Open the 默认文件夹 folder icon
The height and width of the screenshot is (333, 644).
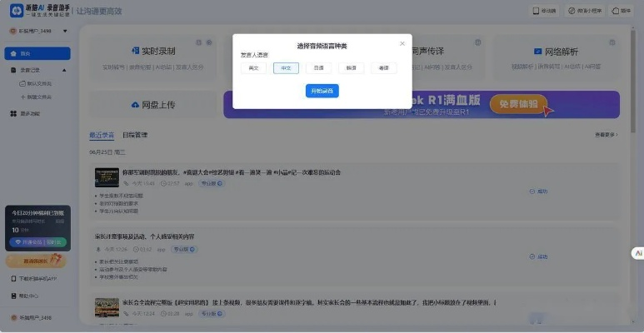point(22,84)
